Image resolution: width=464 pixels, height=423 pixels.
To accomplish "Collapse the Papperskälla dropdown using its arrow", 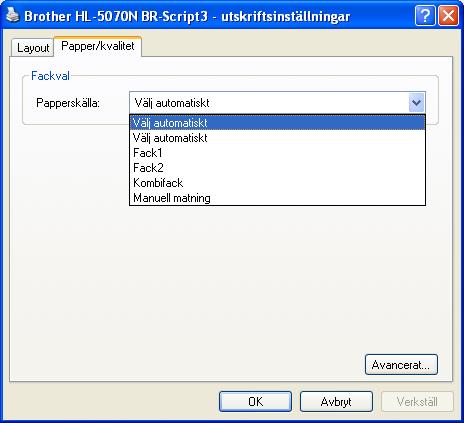I will (x=416, y=103).
